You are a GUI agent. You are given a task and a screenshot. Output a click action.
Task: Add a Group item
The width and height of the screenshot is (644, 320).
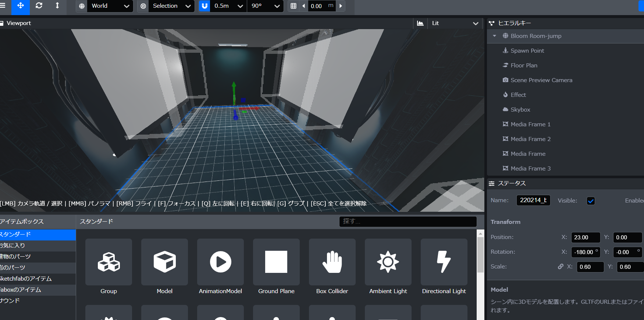108,262
